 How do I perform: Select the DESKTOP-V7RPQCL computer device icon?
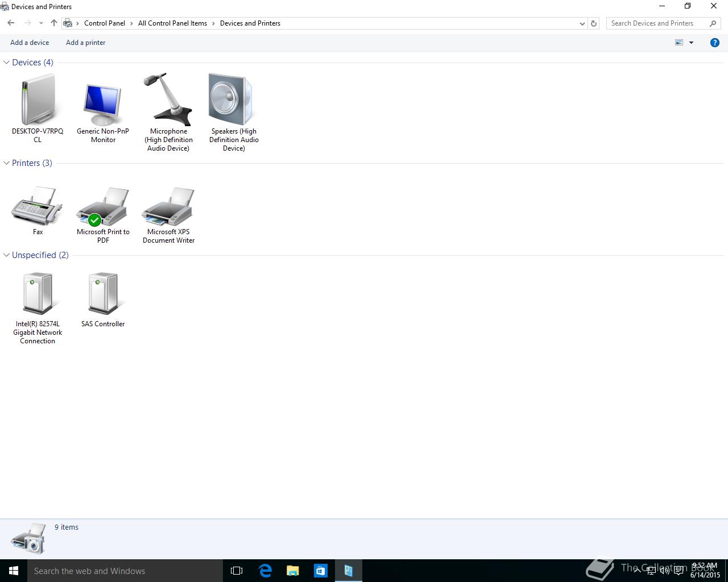38,99
